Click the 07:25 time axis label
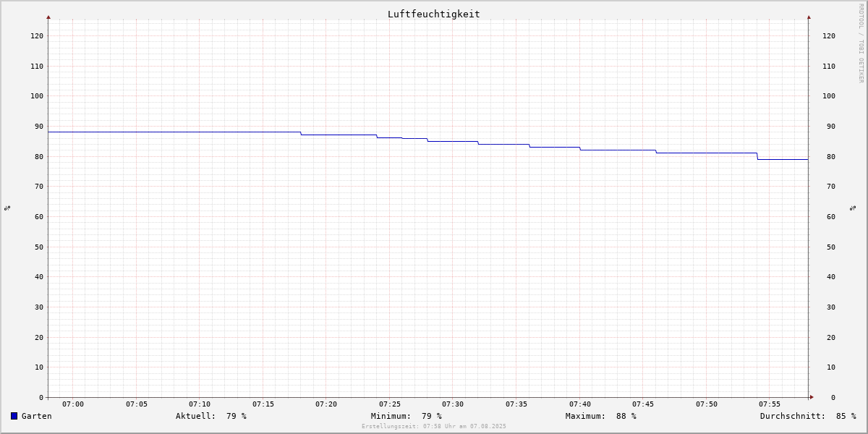 pos(390,404)
